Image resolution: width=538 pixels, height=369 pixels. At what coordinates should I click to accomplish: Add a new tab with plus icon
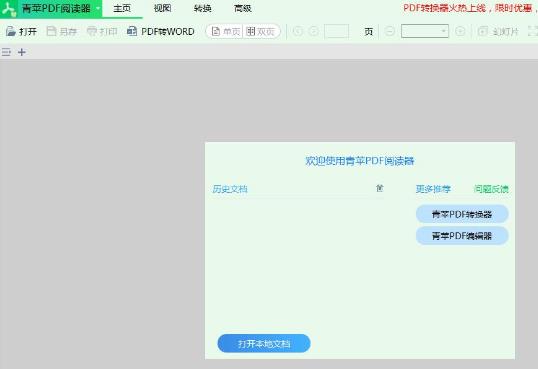pyautogui.click(x=22, y=52)
